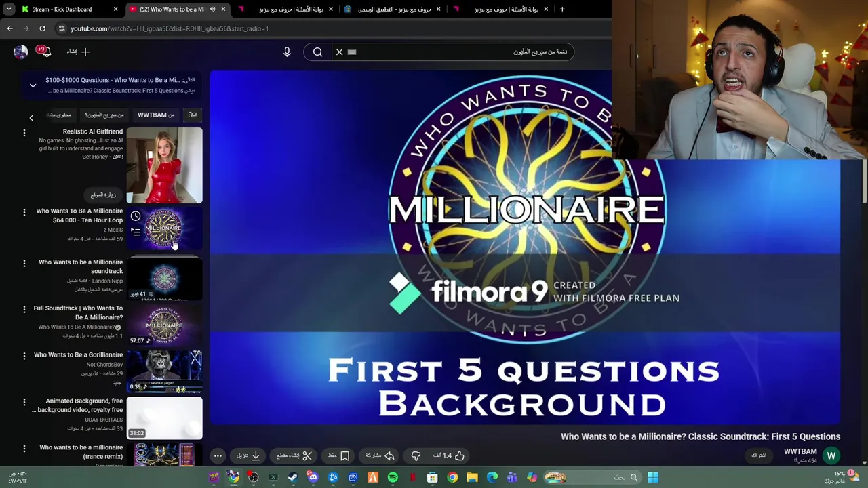Click the Create plus button
The width and height of the screenshot is (868, 488).
tap(79, 52)
